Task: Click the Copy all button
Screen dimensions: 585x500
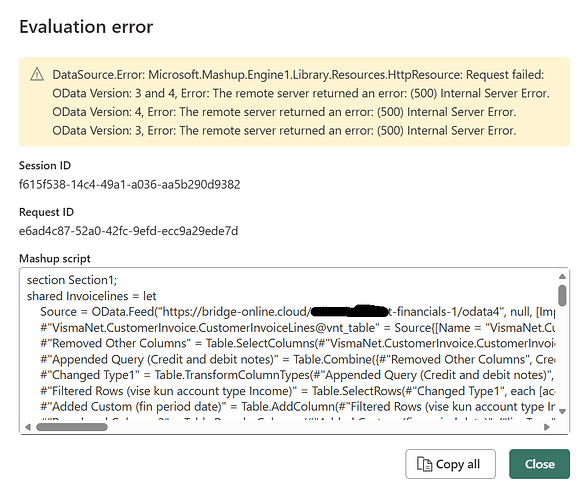Action: coord(450,464)
